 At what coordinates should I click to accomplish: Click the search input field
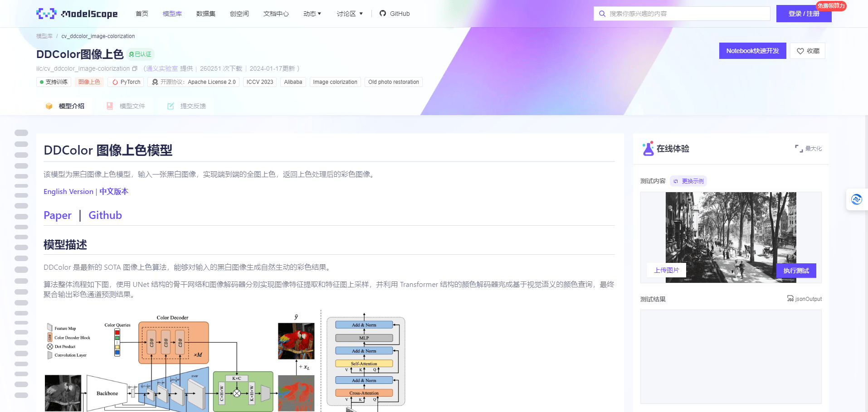click(x=680, y=14)
